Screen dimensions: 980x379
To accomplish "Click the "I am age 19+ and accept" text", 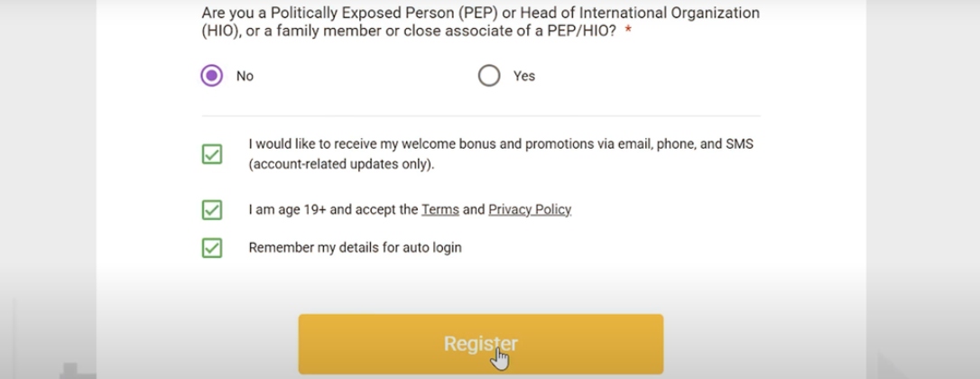I will click(333, 209).
